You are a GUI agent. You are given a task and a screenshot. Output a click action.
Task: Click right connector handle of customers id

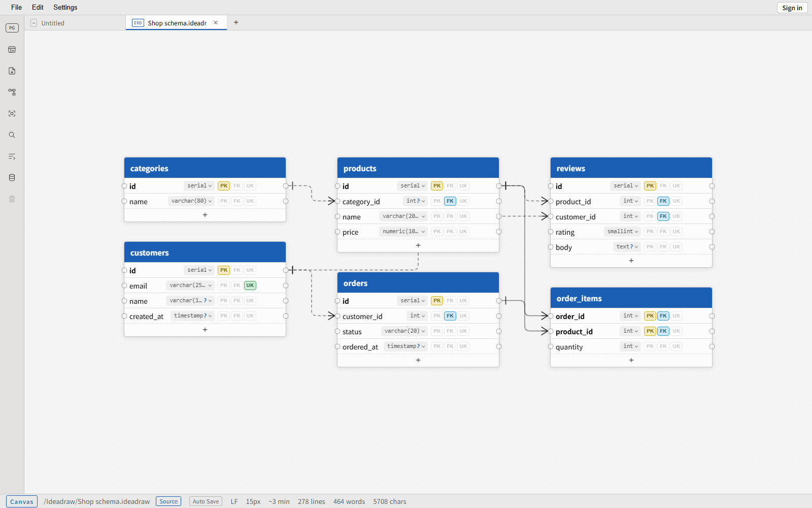coord(286,270)
